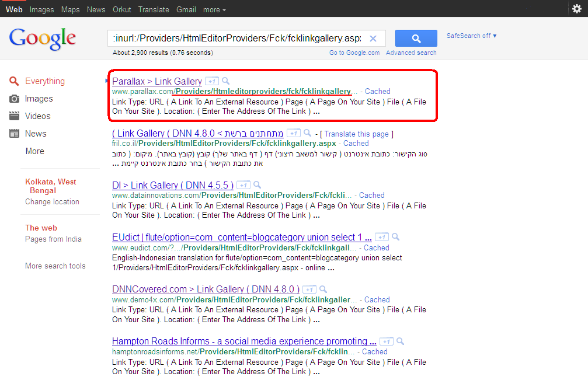Screen dimensions: 588x380
Task: Select Web in top navigation bar
Action: (x=14, y=10)
